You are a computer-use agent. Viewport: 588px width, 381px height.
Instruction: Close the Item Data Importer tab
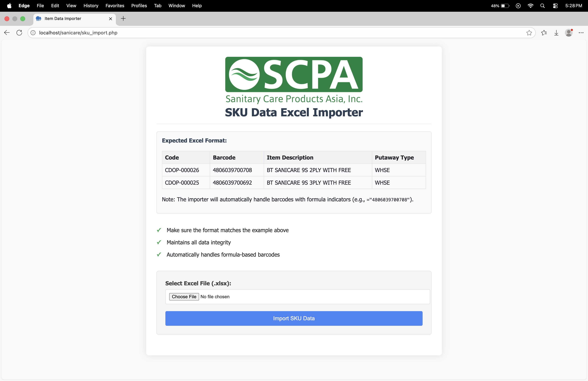110,19
